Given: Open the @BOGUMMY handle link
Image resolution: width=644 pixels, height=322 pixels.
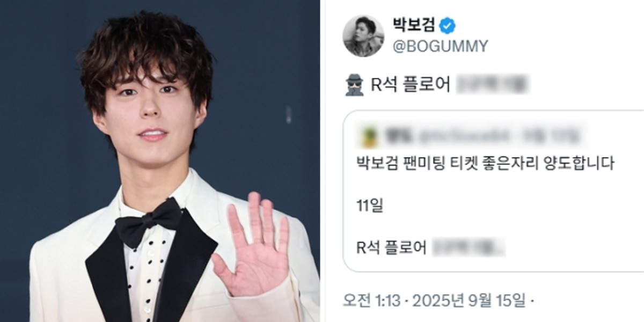Looking at the screenshot, I should click(440, 46).
